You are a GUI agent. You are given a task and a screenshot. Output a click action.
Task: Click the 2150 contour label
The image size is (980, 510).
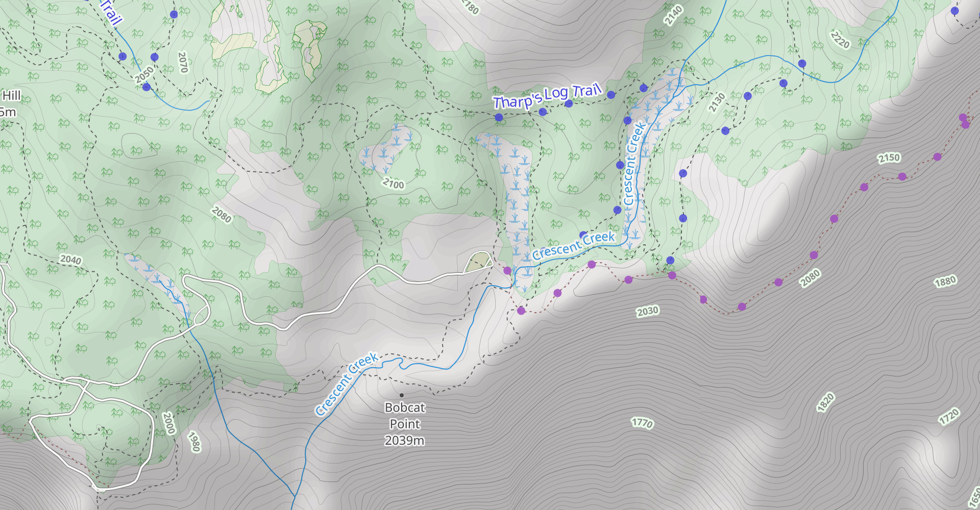(889, 158)
